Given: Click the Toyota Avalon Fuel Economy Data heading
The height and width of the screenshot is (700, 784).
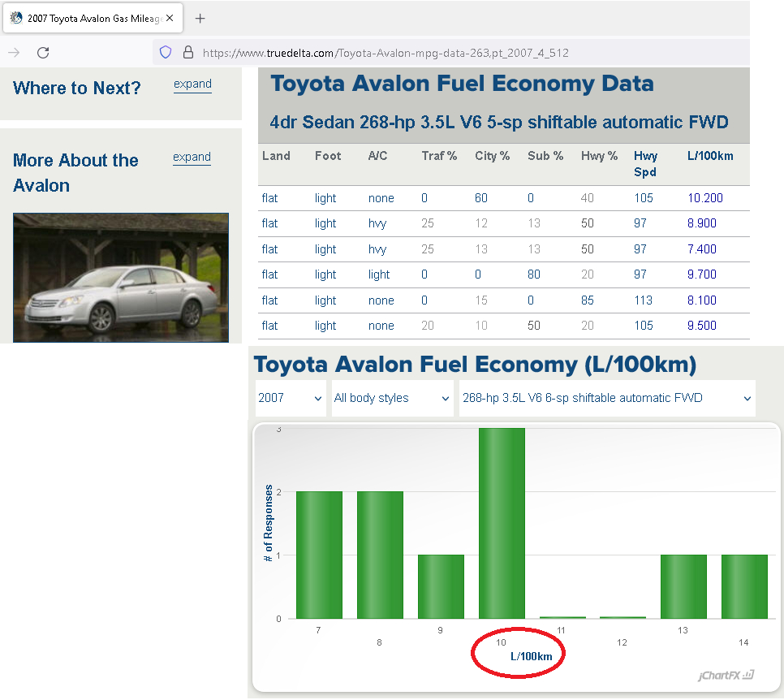Looking at the screenshot, I should (462, 84).
